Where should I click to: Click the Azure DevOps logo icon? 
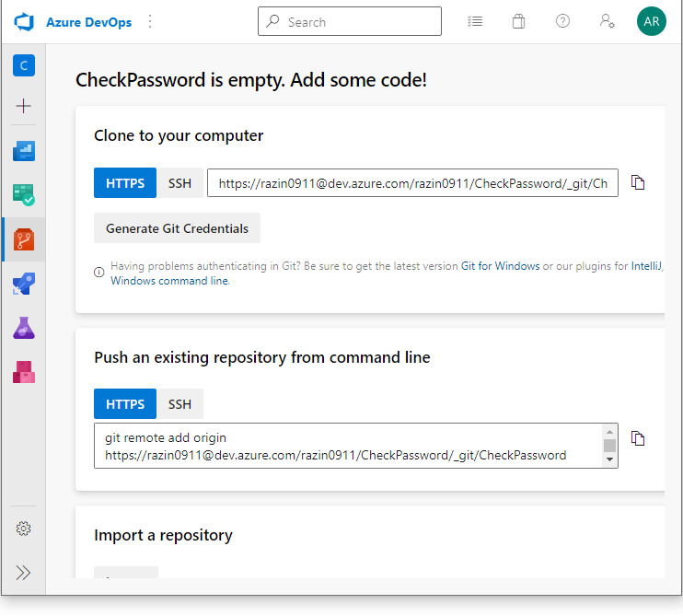pyautogui.click(x=24, y=22)
